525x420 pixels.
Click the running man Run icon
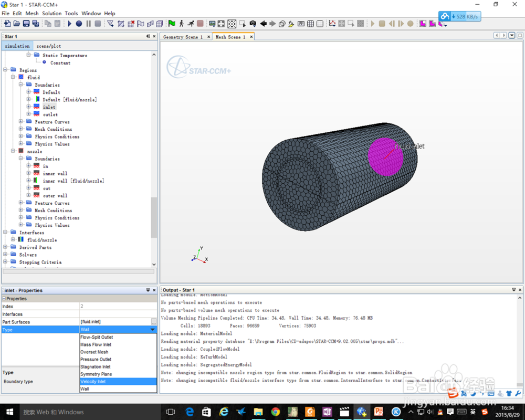(x=191, y=24)
